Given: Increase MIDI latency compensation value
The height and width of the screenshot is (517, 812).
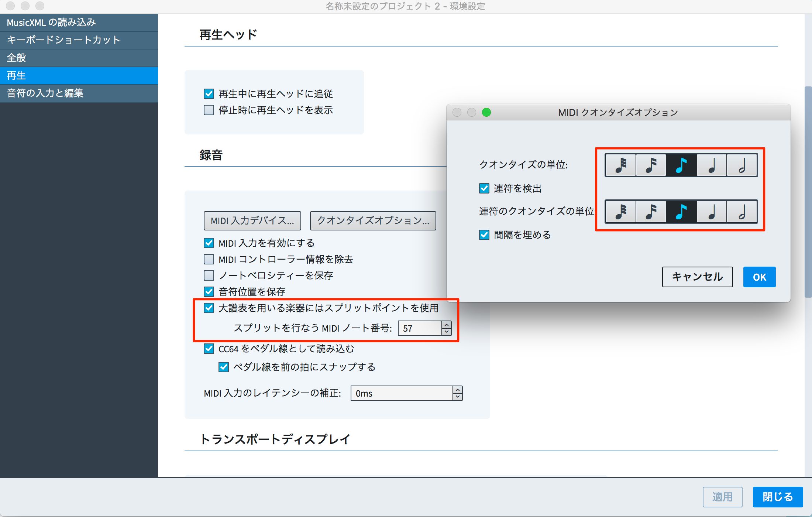Looking at the screenshot, I should [x=458, y=390].
